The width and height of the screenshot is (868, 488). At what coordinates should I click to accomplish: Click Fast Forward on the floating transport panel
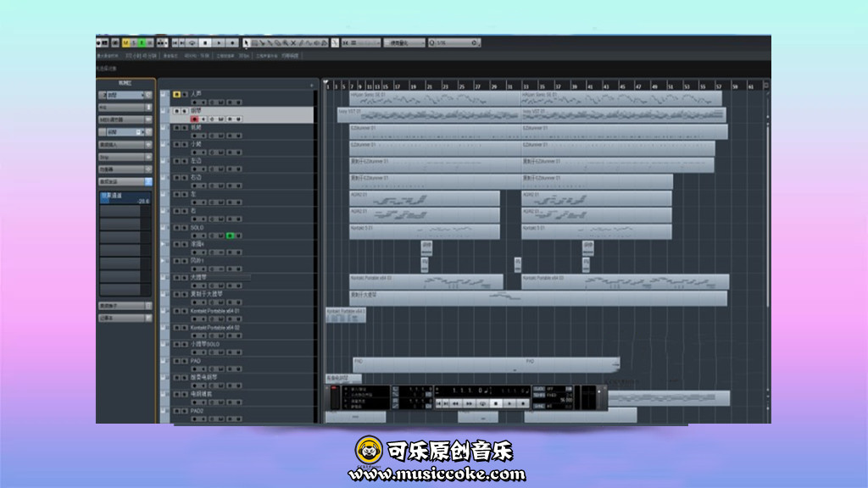click(x=469, y=404)
